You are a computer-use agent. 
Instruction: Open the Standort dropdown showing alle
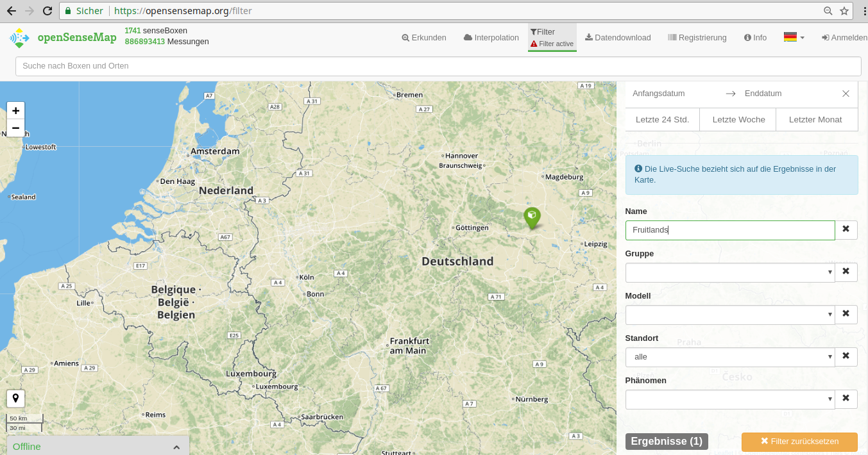(x=730, y=357)
